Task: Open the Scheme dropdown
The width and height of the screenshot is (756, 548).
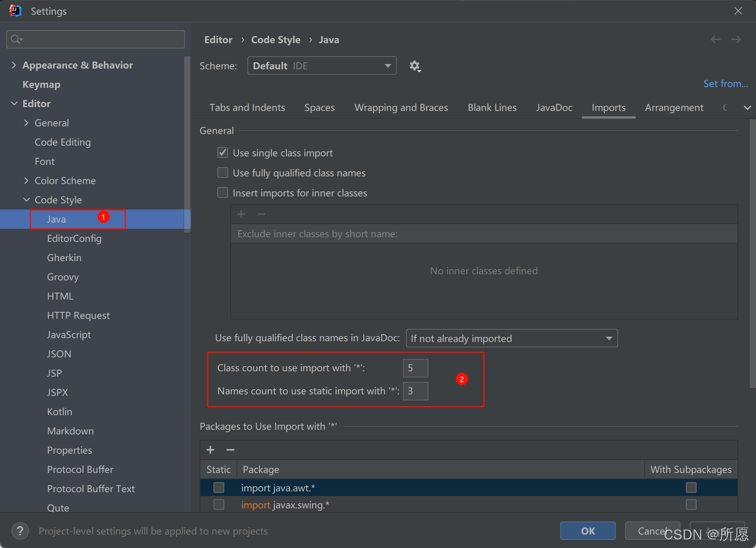Action: tap(322, 66)
